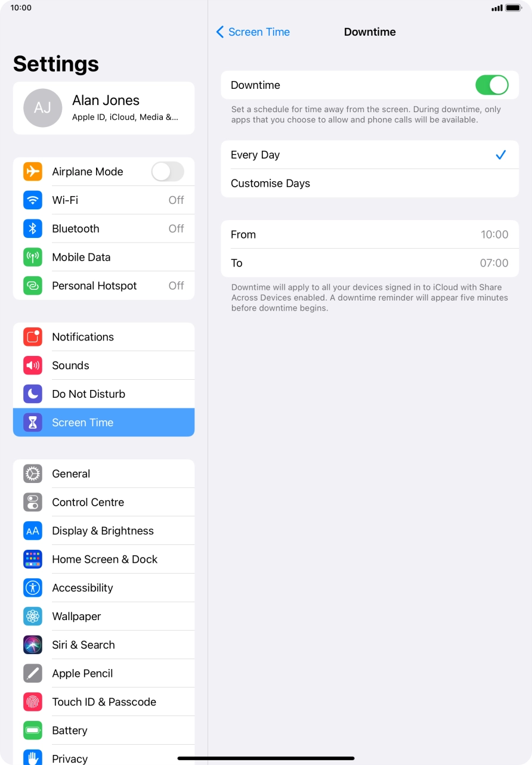
Task: Enable the Airplane Mode switch
Action: (168, 172)
